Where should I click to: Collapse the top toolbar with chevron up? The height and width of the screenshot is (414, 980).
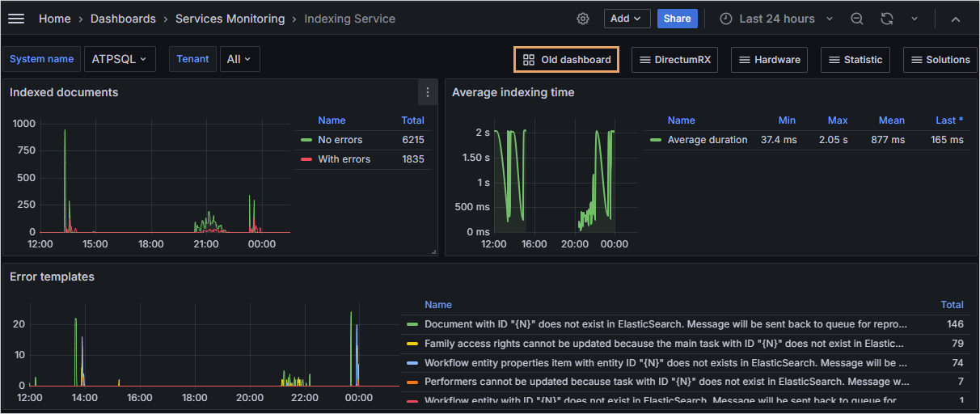click(x=956, y=19)
